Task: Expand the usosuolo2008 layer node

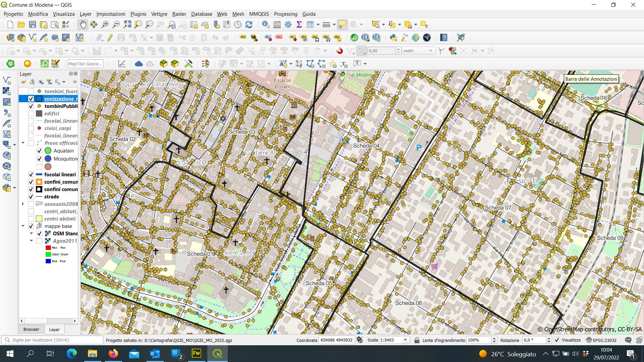Action: click(x=23, y=204)
